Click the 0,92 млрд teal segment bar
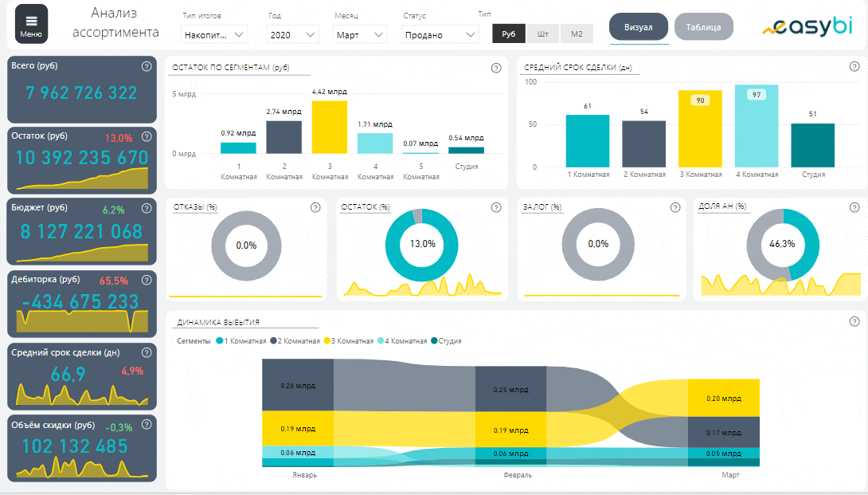 (x=239, y=148)
